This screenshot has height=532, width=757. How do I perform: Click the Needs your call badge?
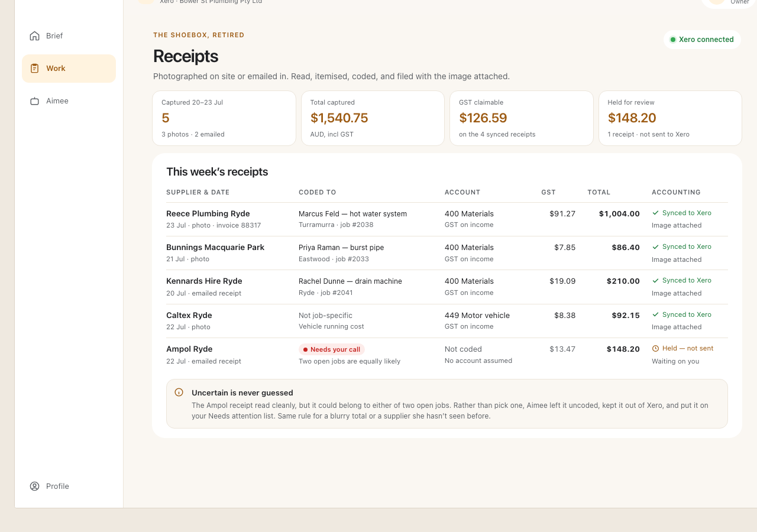click(x=332, y=349)
